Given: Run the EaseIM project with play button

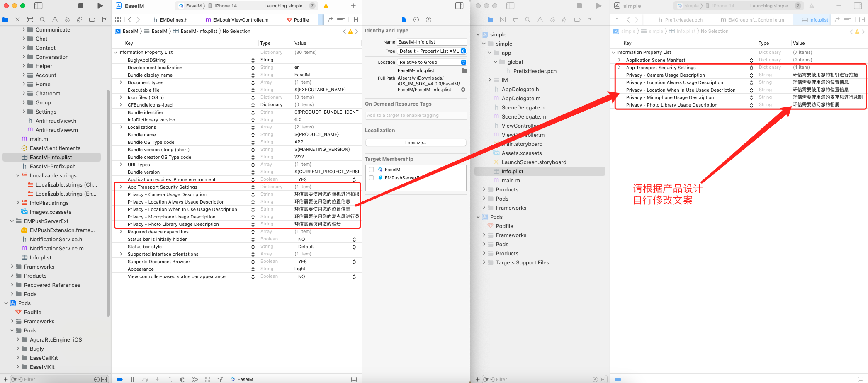Looking at the screenshot, I should 100,6.
